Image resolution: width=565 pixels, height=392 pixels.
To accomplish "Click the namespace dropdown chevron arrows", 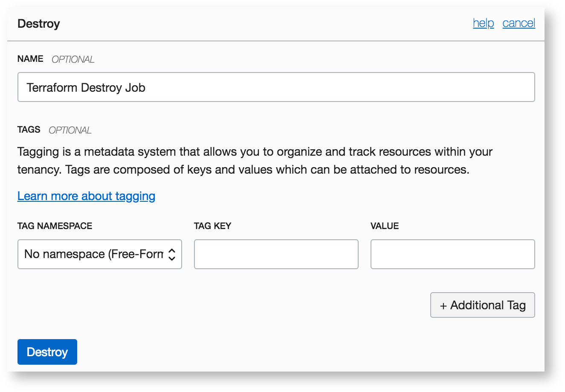I will pos(172,254).
